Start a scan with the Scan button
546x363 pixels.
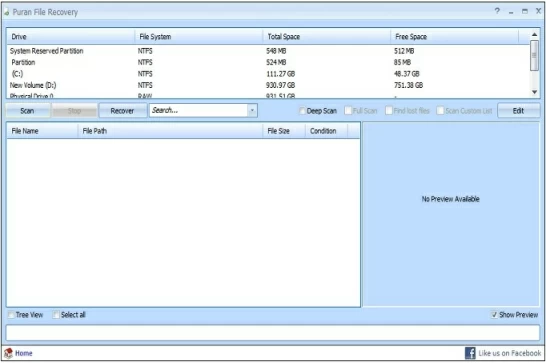pos(28,111)
